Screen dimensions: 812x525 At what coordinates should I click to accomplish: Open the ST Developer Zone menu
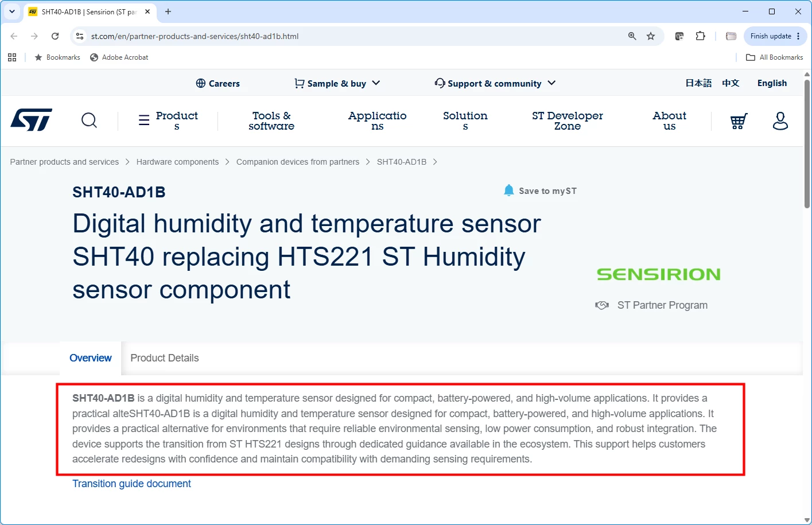point(568,120)
